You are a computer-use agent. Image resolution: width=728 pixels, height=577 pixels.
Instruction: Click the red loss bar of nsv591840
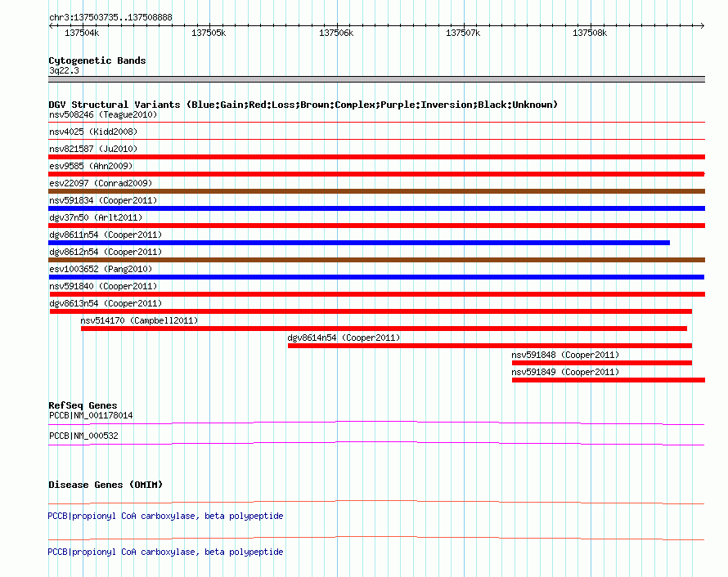377,294
